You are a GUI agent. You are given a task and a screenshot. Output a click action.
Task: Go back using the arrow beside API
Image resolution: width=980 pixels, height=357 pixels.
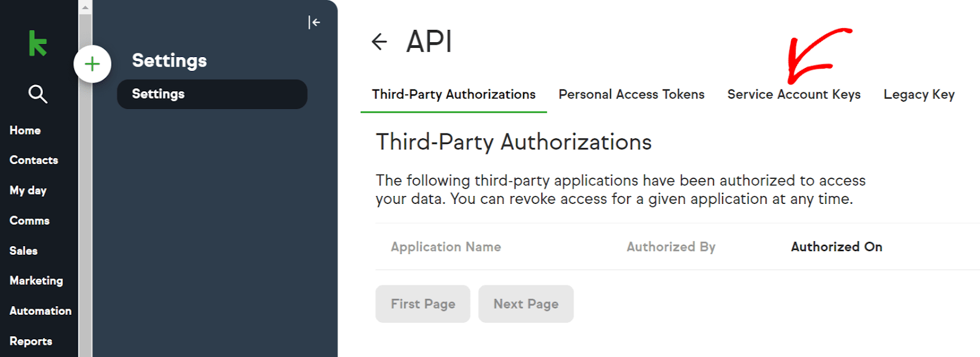(380, 42)
